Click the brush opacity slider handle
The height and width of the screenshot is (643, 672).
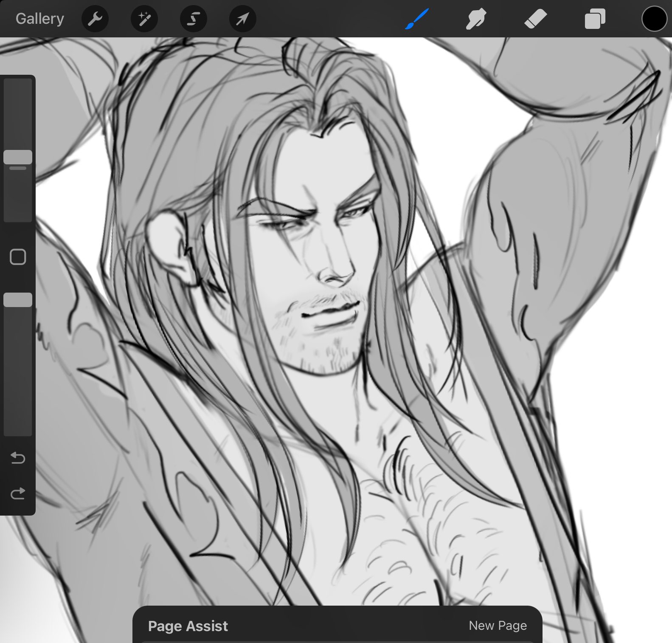coord(18,300)
